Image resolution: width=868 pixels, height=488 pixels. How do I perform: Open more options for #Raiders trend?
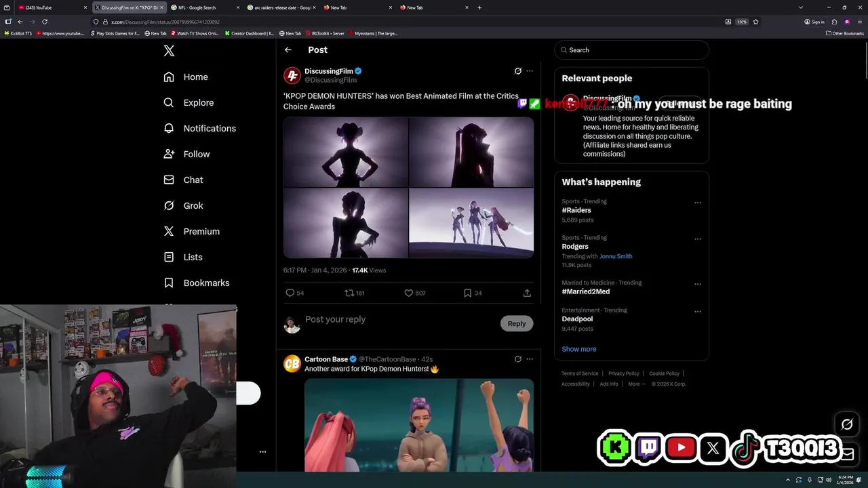tap(697, 203)
